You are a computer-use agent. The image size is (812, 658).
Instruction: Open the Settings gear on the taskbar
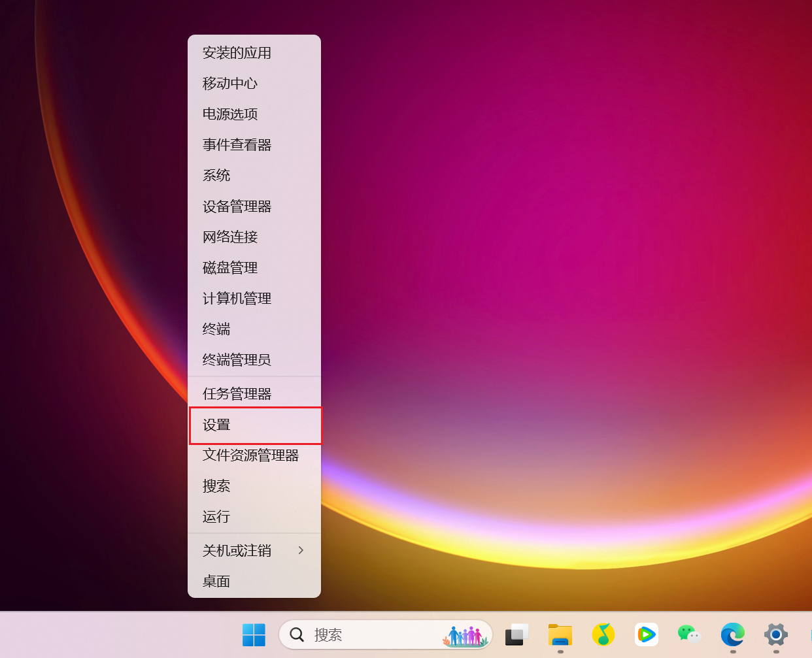pos(776,634)
